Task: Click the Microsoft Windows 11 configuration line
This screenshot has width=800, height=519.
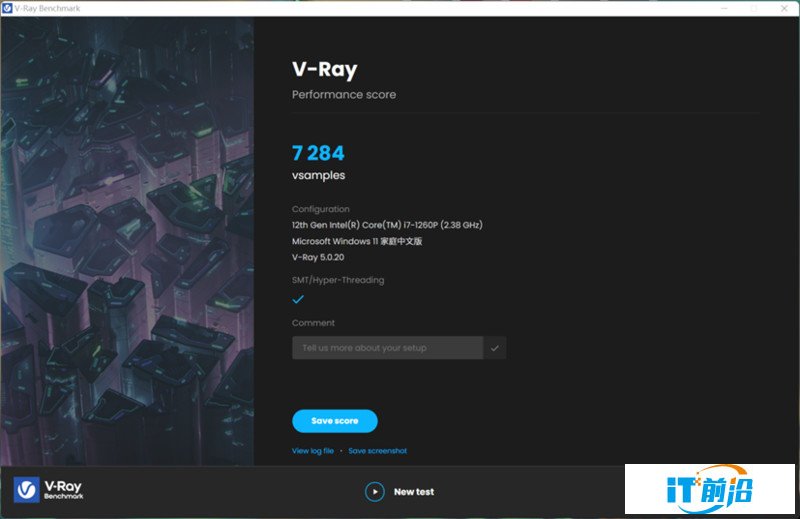Action: pos(357,241)
